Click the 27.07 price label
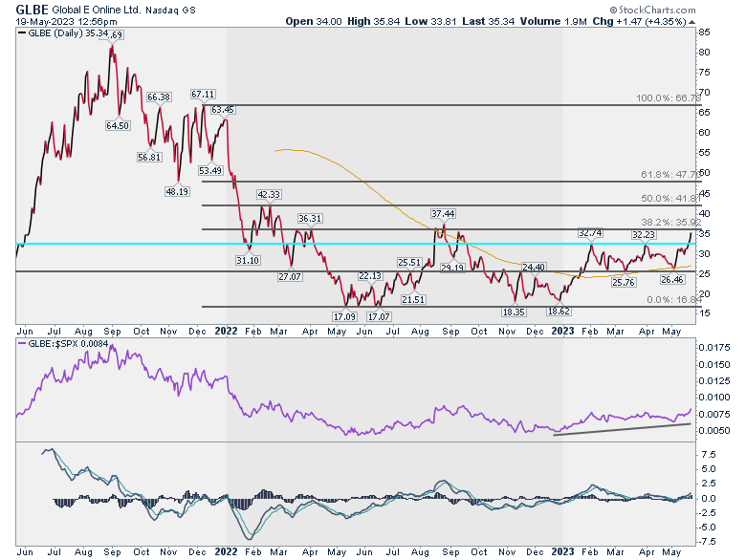Screen dimensions: 746x560 pos(290,276)
